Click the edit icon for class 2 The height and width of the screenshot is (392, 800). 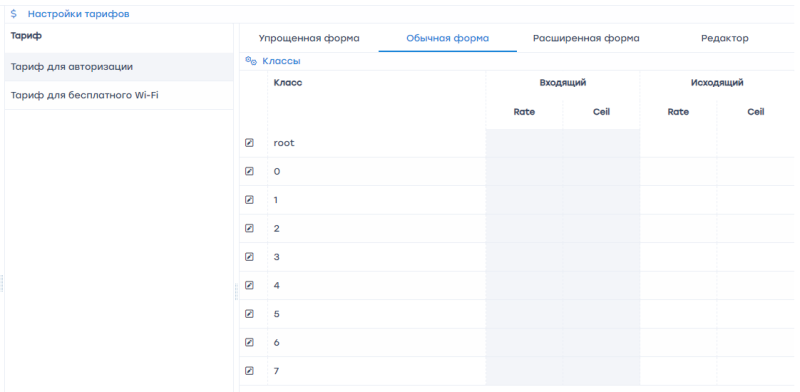tap(249, 229)
